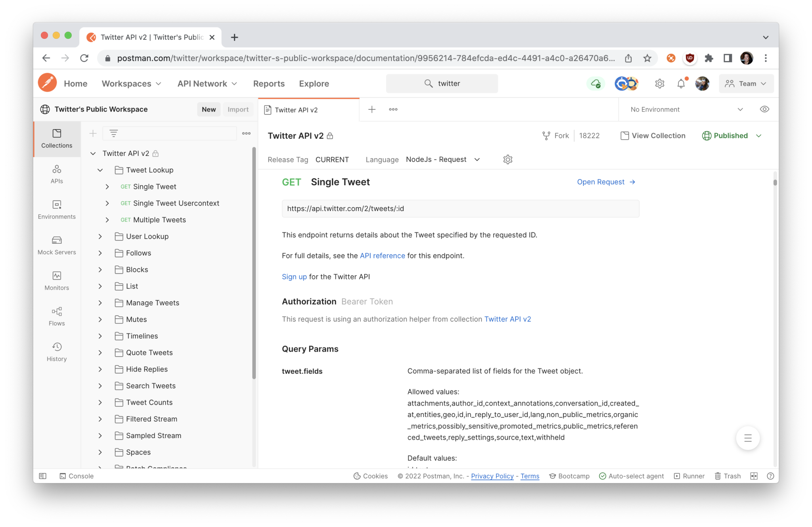Click the settings gear icon on request
Image resolution: width=812 pixels, height=527 pixels.
pos(507,159)
